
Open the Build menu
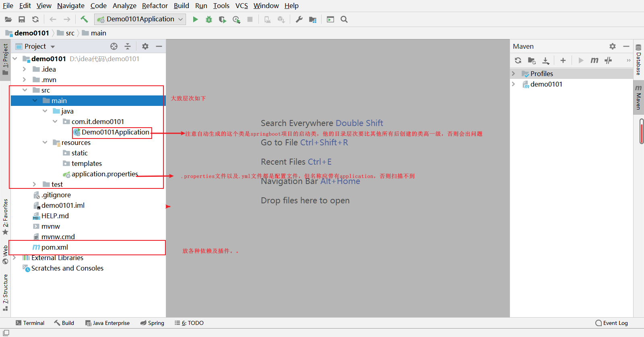(182, 6)
